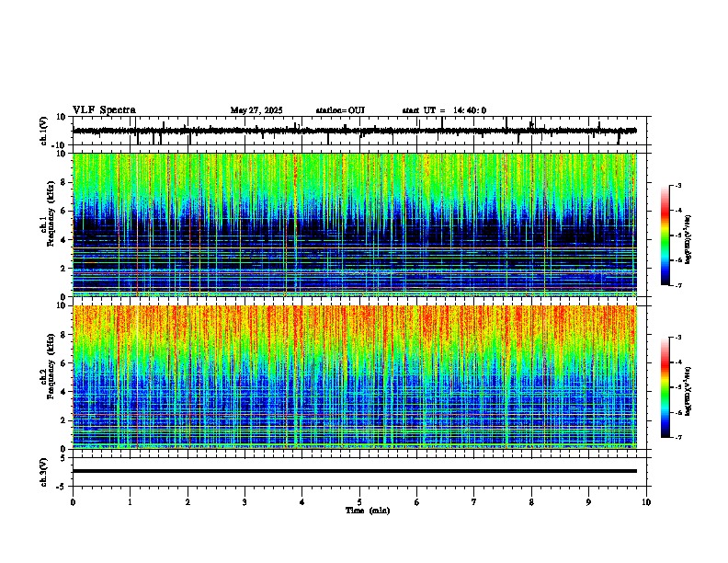Click the time axis tick label '10'

[x=646, y=502]
